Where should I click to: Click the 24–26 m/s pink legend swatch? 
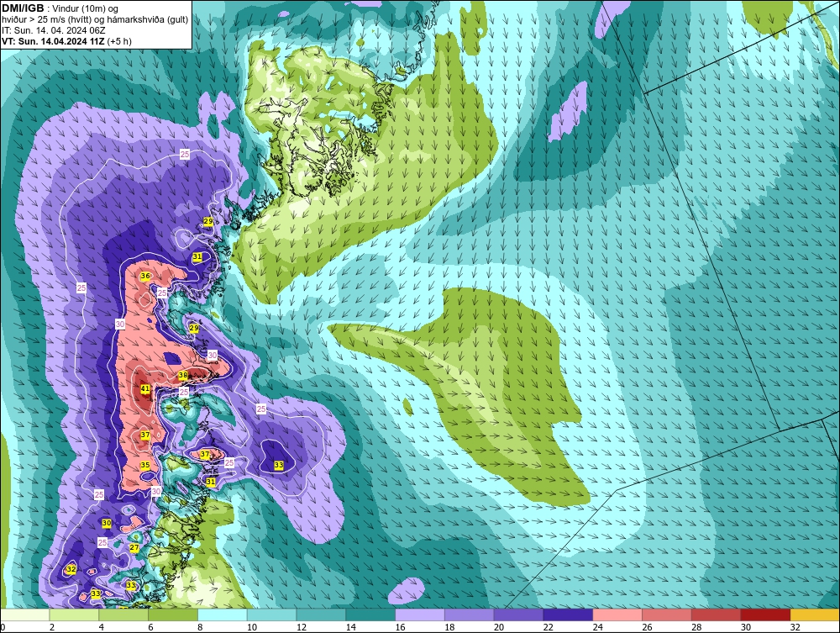[617, 615]
